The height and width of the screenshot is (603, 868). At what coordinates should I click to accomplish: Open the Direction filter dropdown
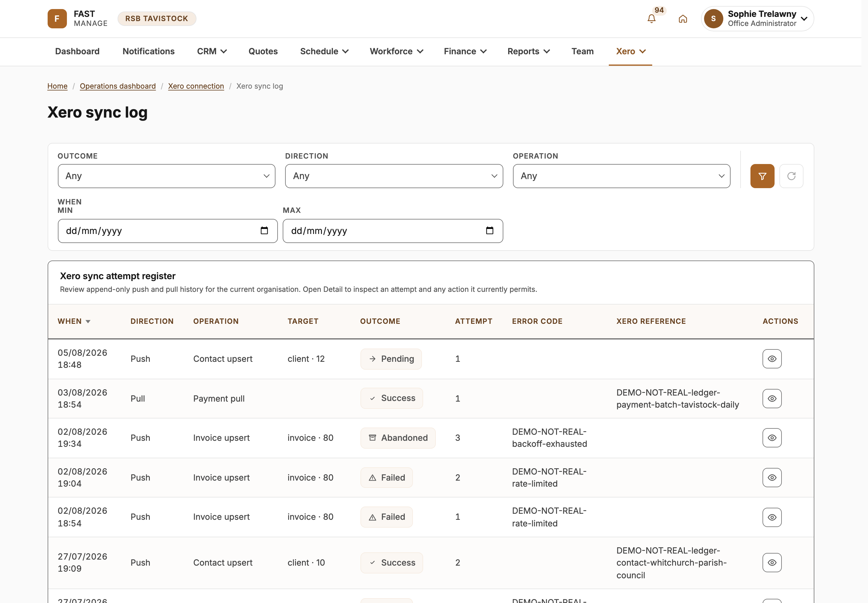[394, 176]
